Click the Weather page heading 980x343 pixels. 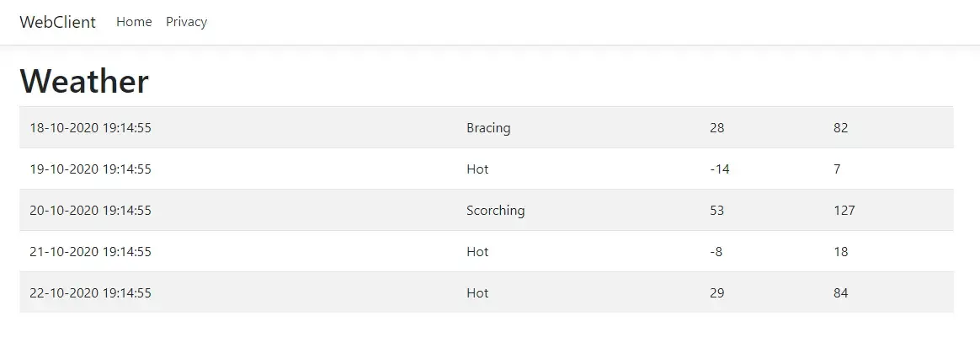[x=84, y=81]
